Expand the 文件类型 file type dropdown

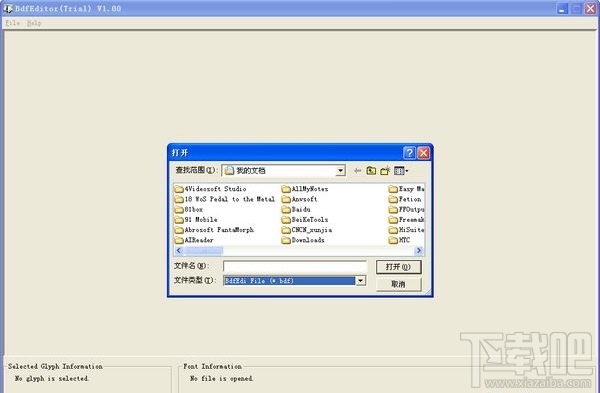tap(360, 281)
